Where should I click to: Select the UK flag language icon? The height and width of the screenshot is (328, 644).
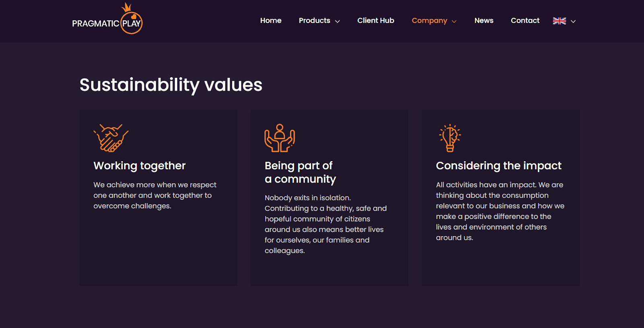pos(559,21)
